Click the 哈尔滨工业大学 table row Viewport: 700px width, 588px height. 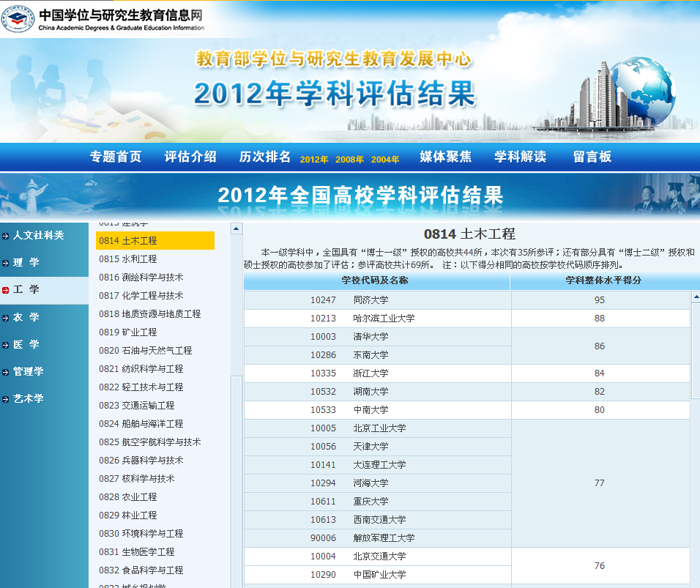[467, 319]
